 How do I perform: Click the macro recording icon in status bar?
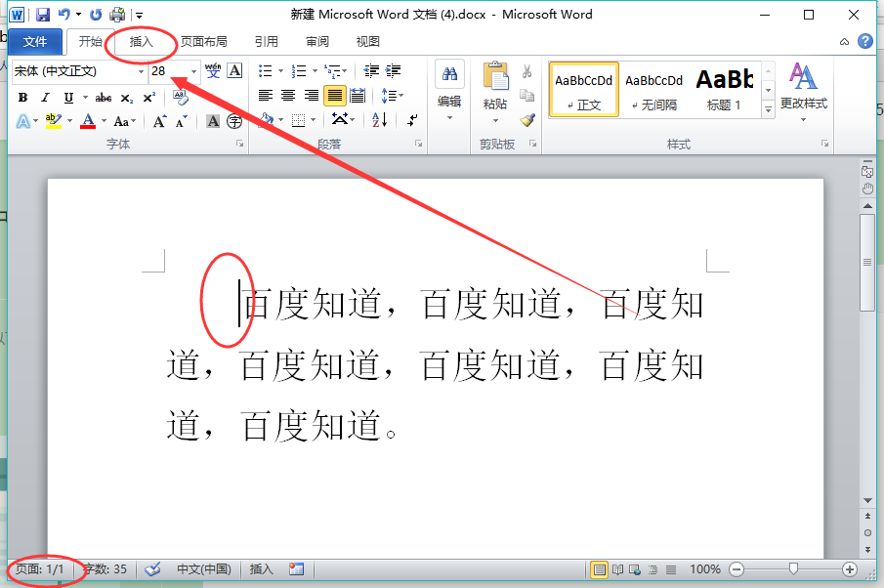click(x=297, y=569)
